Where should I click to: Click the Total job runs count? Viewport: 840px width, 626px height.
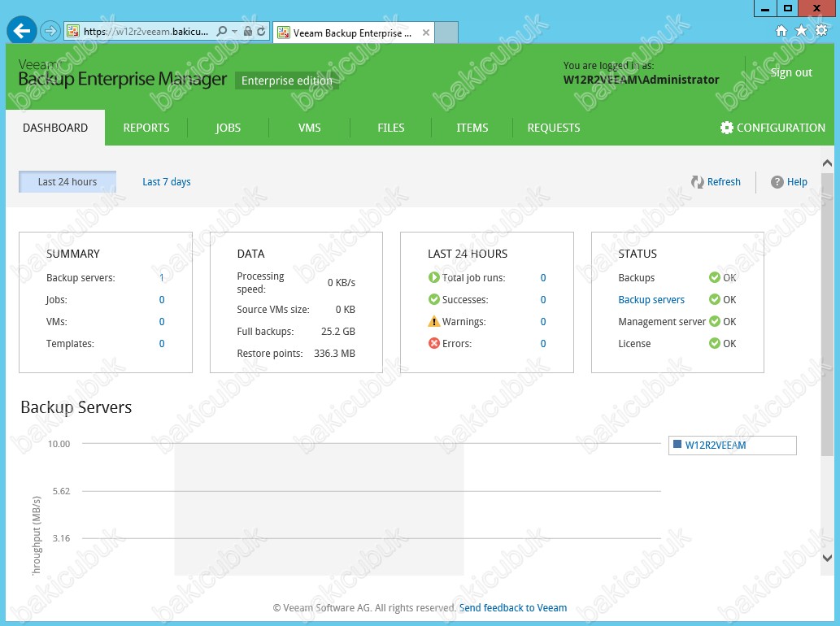tap(543, 277)
